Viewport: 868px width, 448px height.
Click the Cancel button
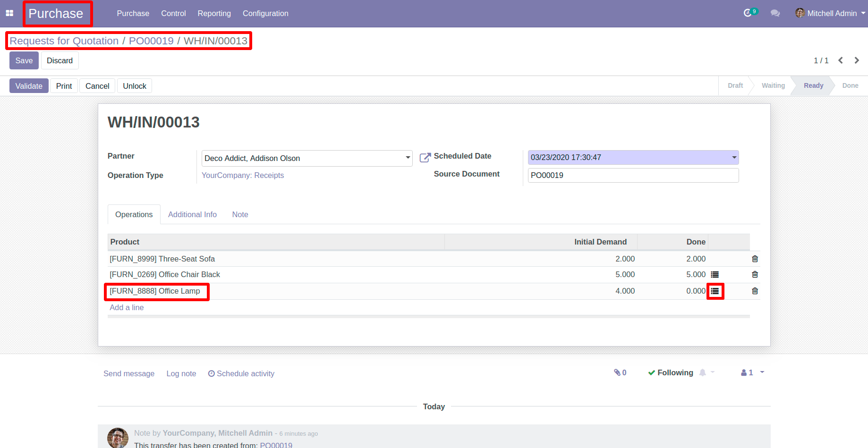(97, 86)
